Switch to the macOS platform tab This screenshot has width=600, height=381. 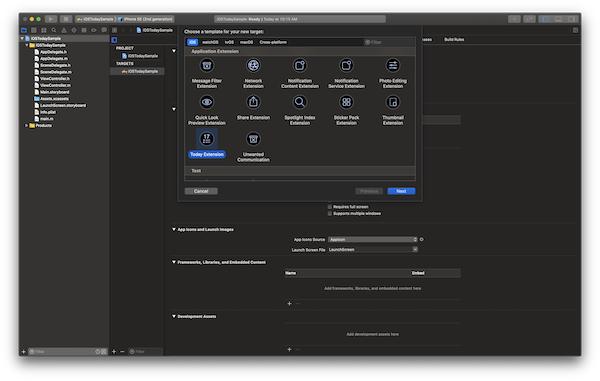pyautogui.click(x=246, y=42)
